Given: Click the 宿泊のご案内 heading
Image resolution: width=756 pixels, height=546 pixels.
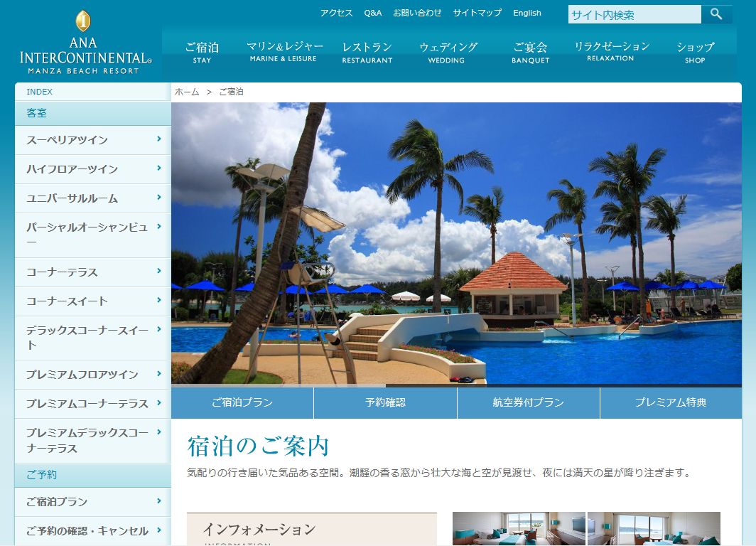Looking at the screenshot, I should click(x=258, y=446).
